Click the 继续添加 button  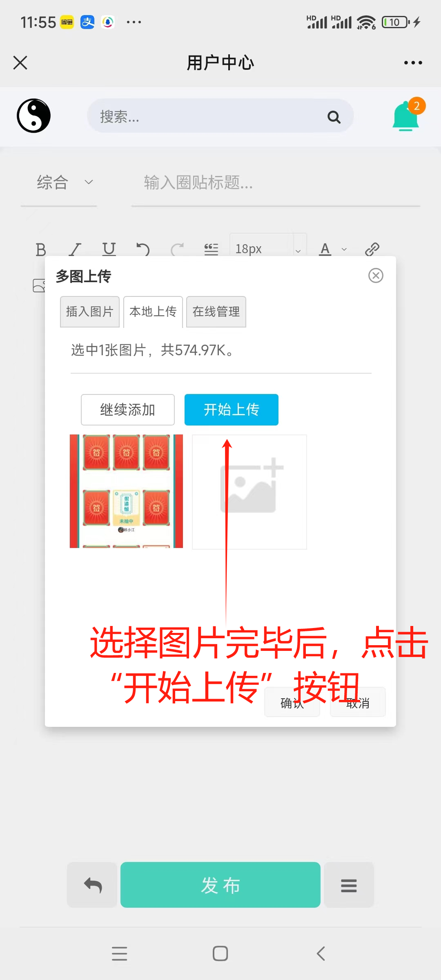point(128,410)
